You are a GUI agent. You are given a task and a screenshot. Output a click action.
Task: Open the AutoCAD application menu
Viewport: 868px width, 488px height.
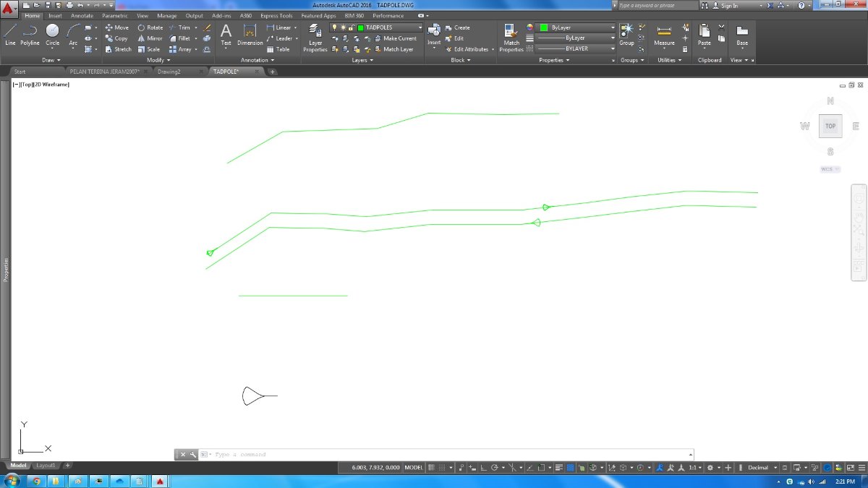coord(9,9)
